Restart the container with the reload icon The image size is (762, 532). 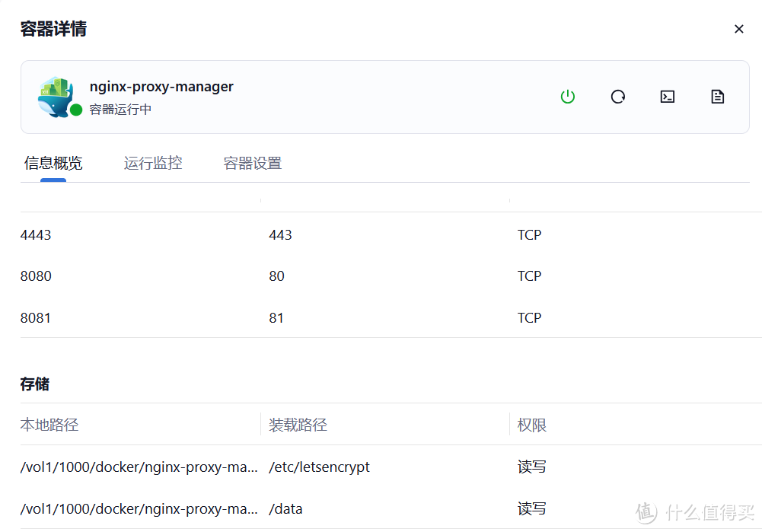[617, 97]
